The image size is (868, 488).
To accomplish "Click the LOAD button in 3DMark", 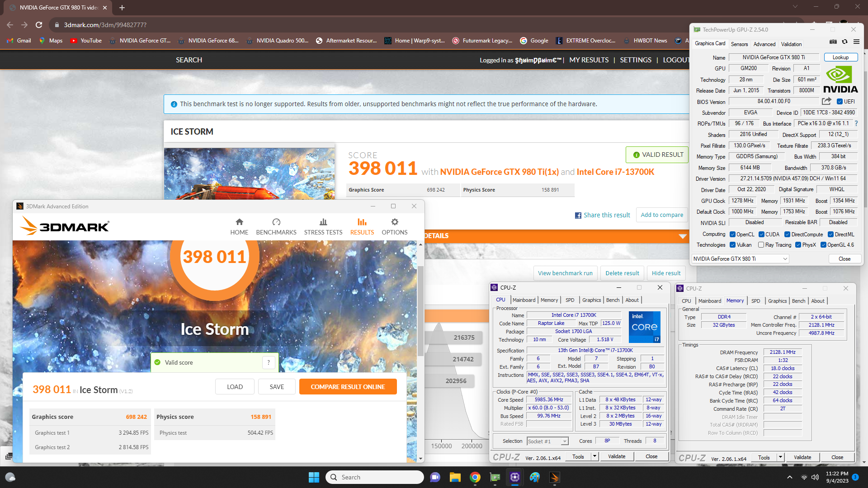I will tap(235, 387).
